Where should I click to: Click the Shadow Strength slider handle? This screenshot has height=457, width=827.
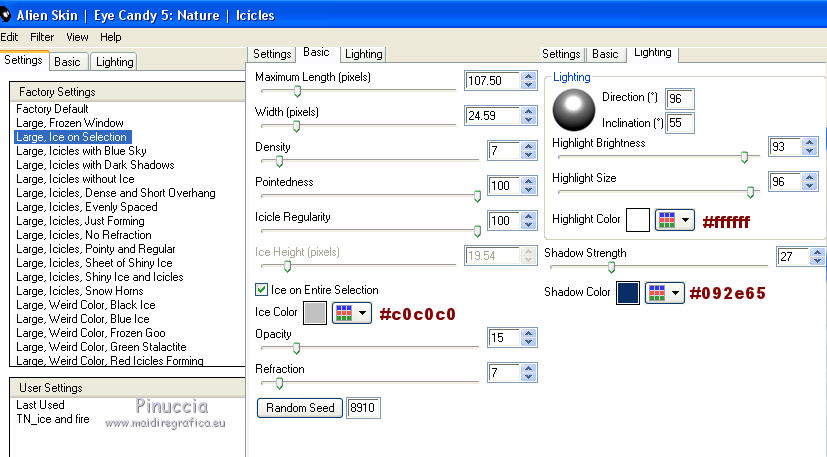611,267
